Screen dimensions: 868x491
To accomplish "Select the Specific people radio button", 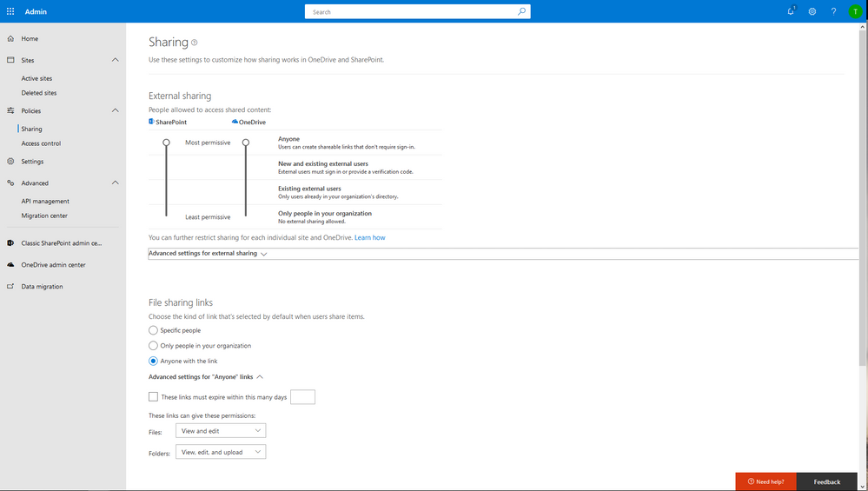I will (153, 330).
